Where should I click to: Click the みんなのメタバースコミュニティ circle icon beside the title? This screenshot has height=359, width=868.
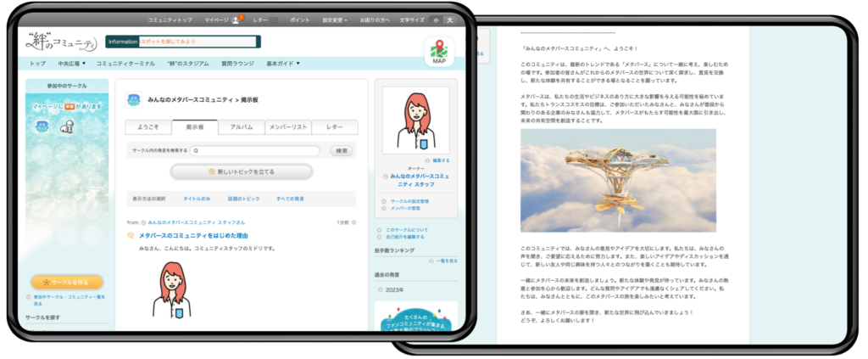point(135,98)
